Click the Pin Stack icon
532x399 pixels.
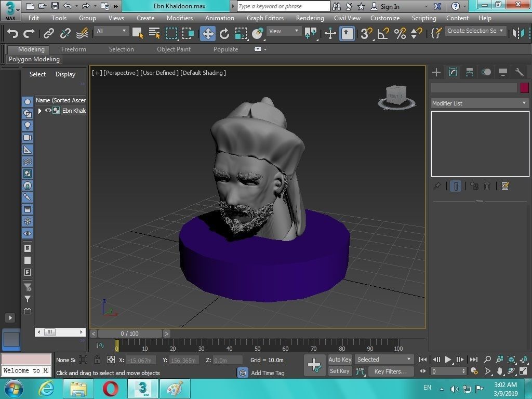point(437,186)
